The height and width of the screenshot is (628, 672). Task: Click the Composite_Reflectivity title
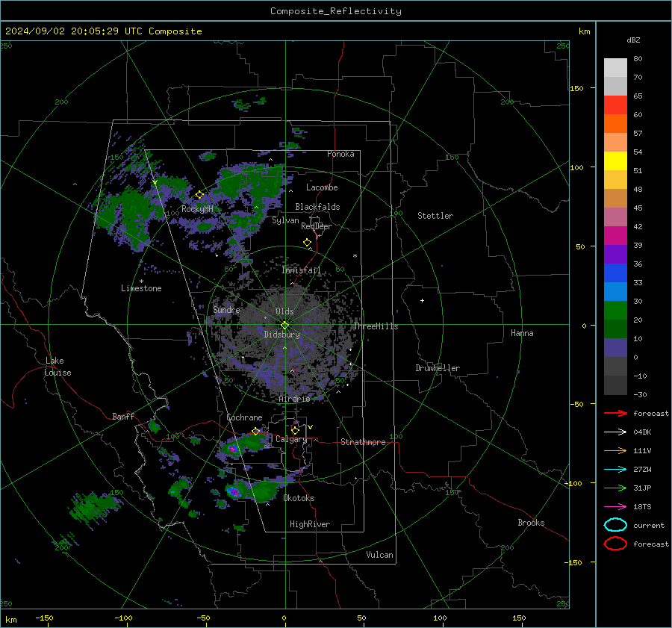coord(336,11)
